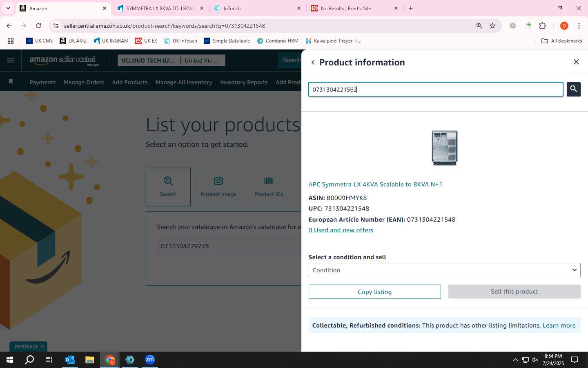
Task: Dismiss the FEEDBACK tab with its X
Action: point(42,346)
